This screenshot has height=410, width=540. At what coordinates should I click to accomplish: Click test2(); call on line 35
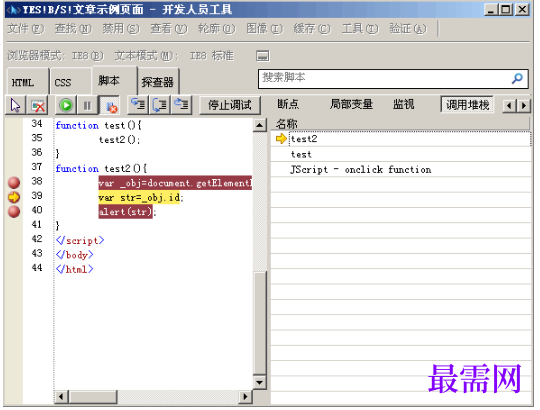(x=120, y=140)
